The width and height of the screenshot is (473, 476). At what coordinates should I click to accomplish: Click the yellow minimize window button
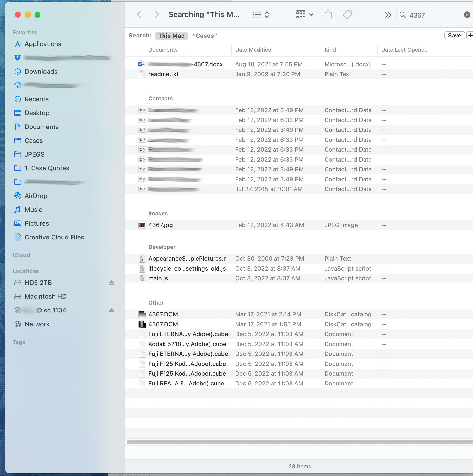[x=28, y=15]
